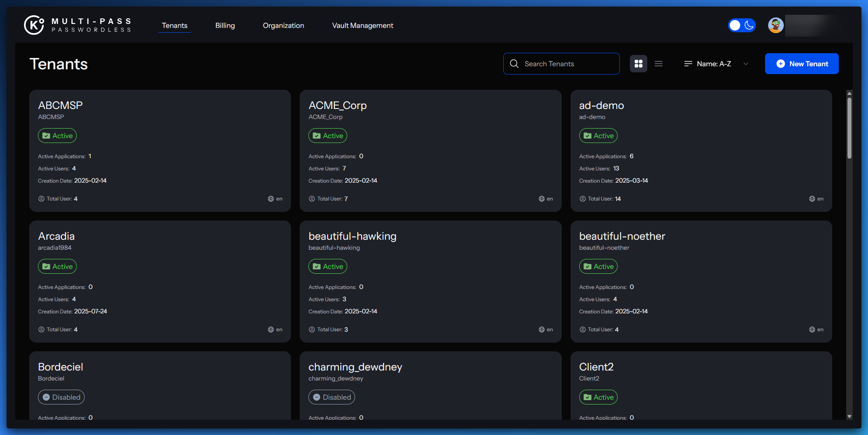Switch to list view layout
The image size is (868, 435).
pos(659,64)
